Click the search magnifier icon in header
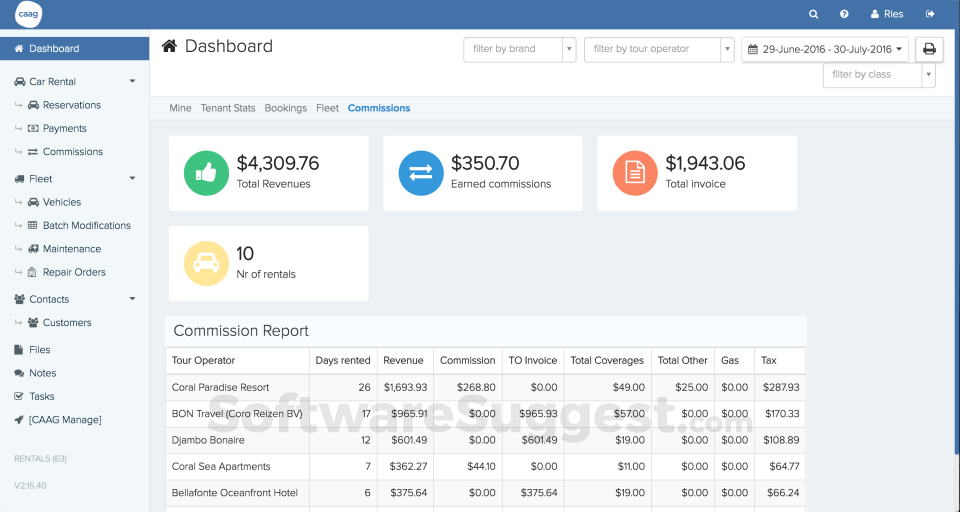This screenshot has width=960, height=512. click(x=814, y=14)
